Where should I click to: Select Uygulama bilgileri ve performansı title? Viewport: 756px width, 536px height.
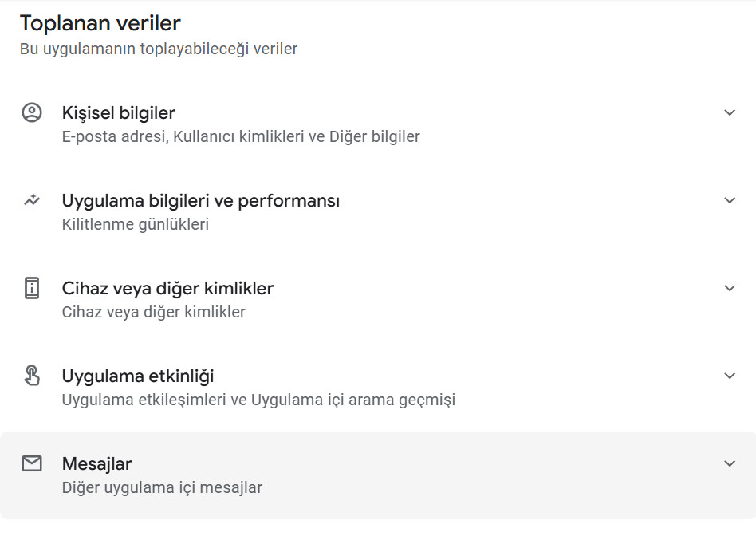tap(201, 200)
